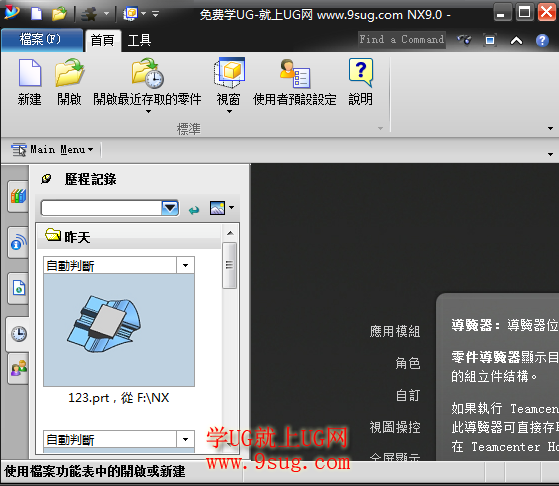This screenshot has width=559, height=486.
Task: Open top border bar options arrow
Action: click(x=550, y=154)
